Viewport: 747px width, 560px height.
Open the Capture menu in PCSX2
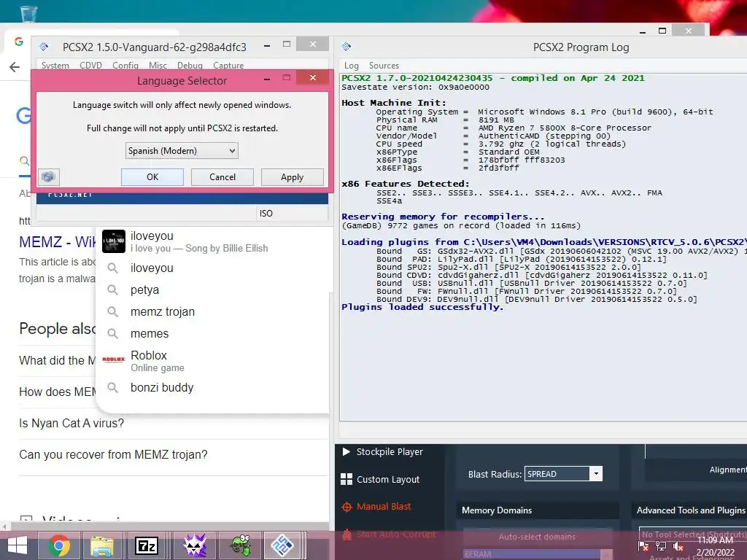tap(228, 65)
